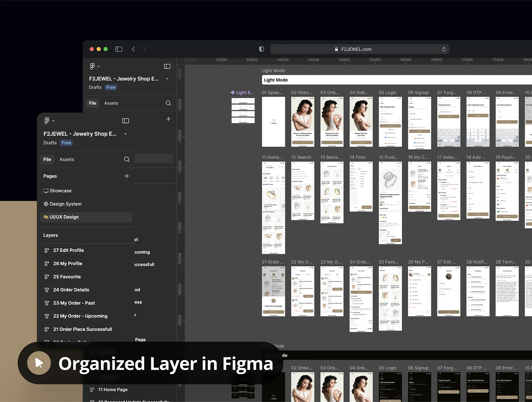Screen dimensions: 532x402
Task: Select the 11 Home frame thumbnail on canvas
Action: coord(273,208)
